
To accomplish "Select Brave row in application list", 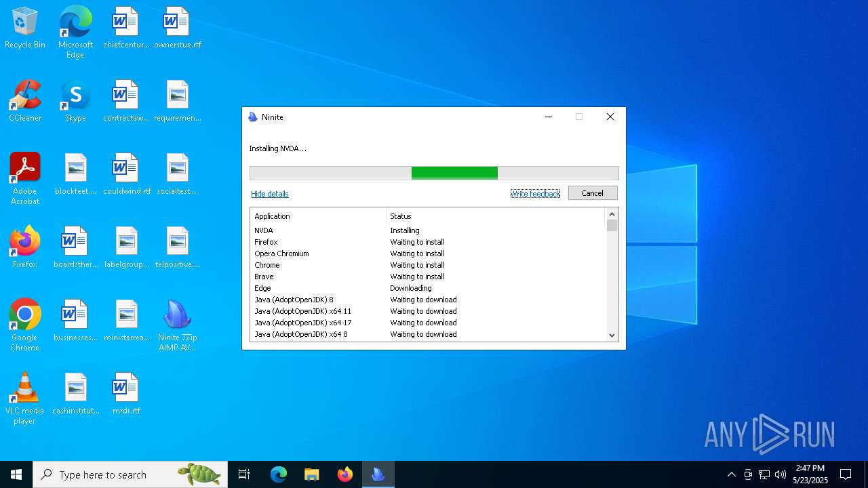I will tap(428, 277).
